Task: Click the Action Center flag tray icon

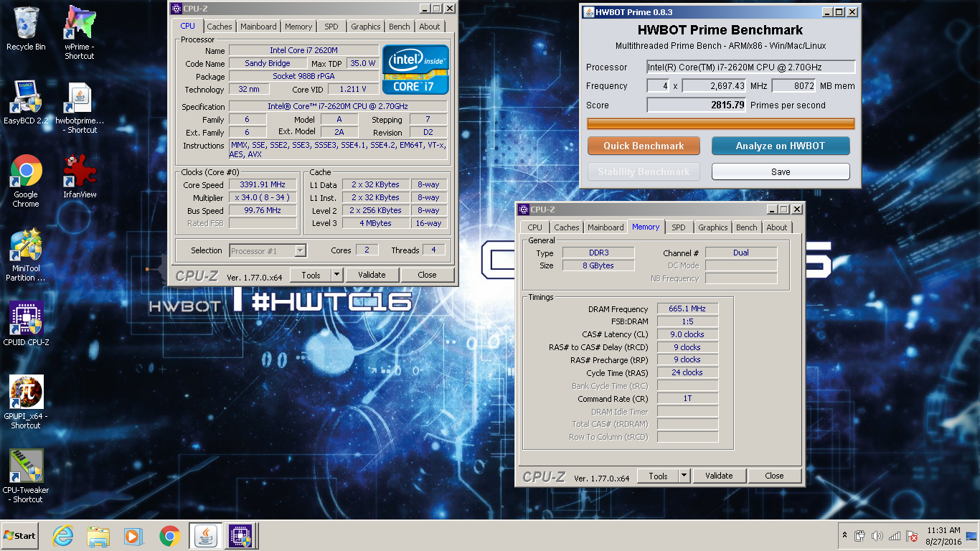Action: (x=912, y=536)
